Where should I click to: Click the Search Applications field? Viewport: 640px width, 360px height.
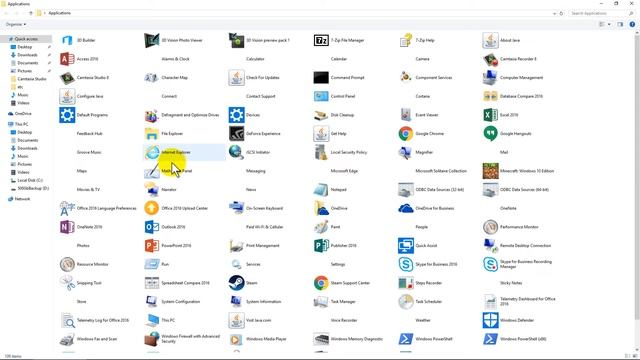[x=601, y=13]
